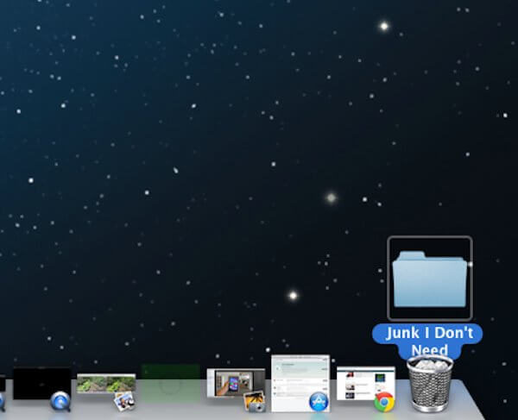
Task: Click the crumpled paper inside the Trash
Action: coord(429,365)
